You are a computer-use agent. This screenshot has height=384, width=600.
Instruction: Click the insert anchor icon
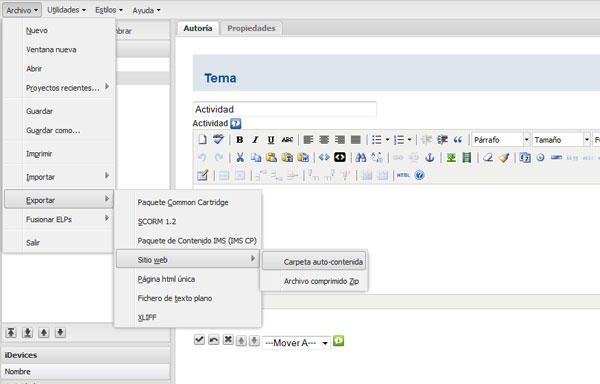point(430,157)
